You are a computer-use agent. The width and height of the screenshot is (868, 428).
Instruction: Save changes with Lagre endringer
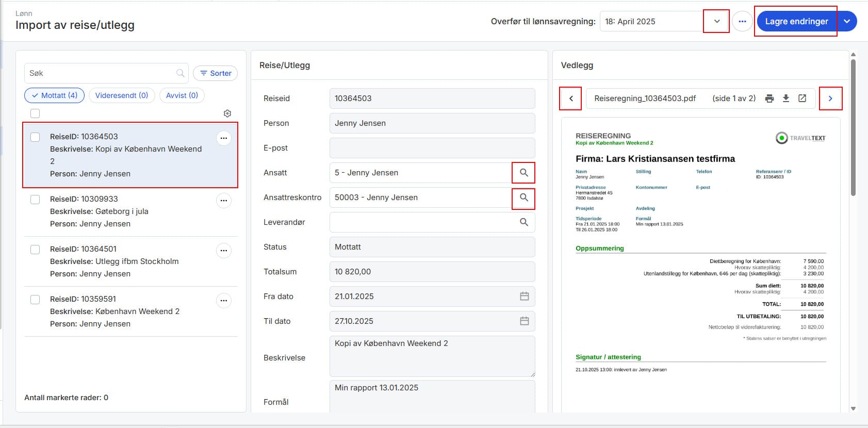[x=796, y=22]
